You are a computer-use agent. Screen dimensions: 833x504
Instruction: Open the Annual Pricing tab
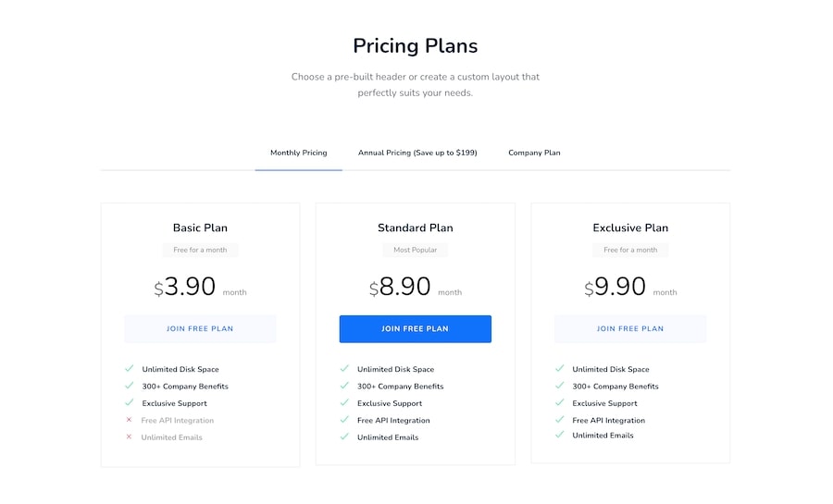coord(417,153)
